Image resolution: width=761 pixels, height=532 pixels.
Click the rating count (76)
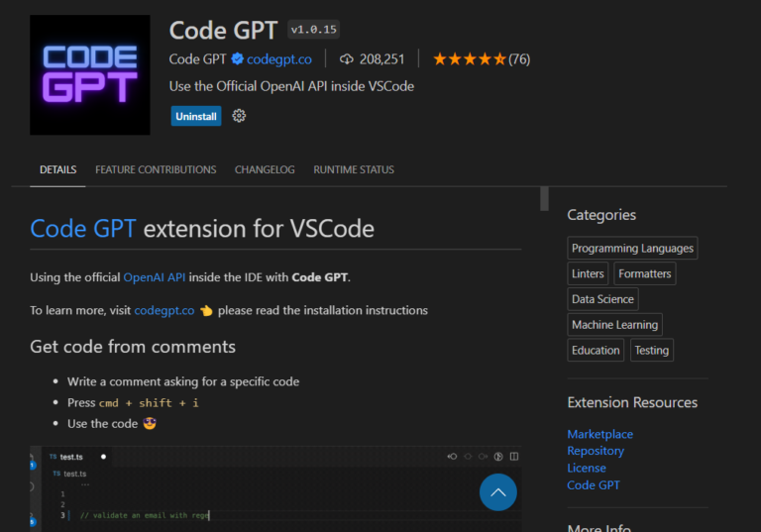pos(519,59)
